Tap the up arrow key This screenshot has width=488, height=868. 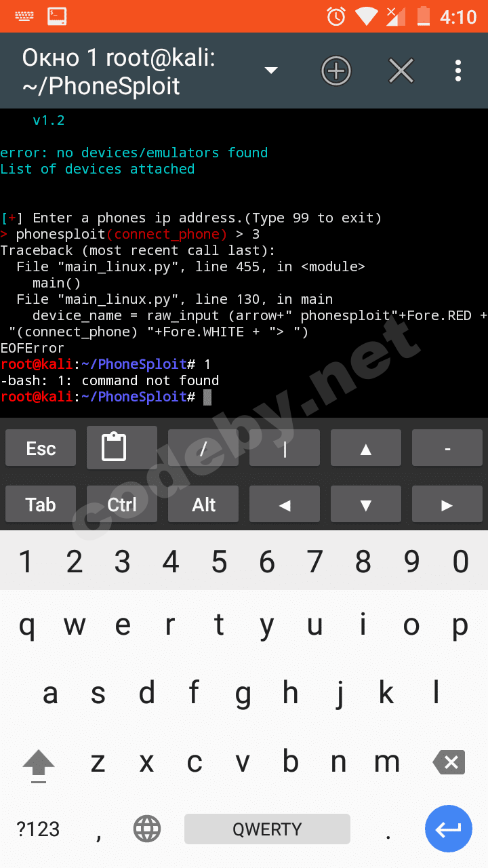tap(366, 448)
